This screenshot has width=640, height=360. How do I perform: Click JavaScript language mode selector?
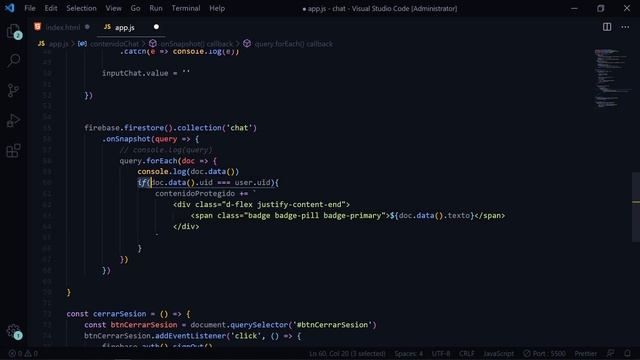tap(498, 353)
